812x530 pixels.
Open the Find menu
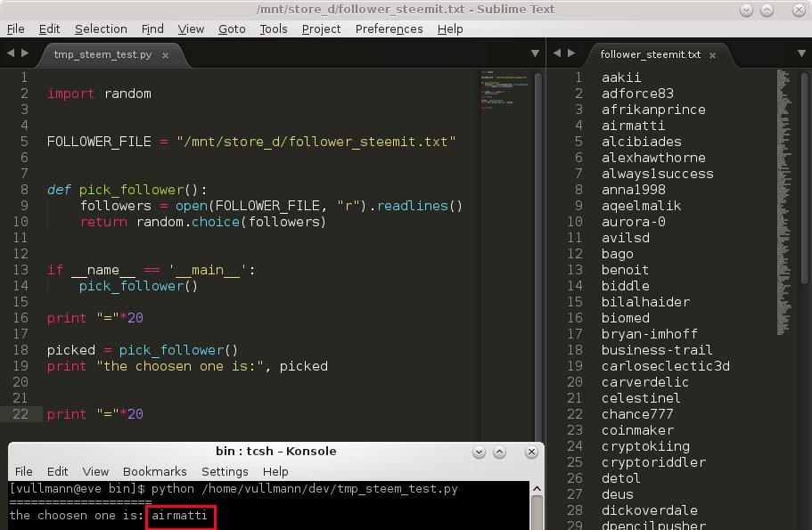pyautogui.click(x=152, y=29)
